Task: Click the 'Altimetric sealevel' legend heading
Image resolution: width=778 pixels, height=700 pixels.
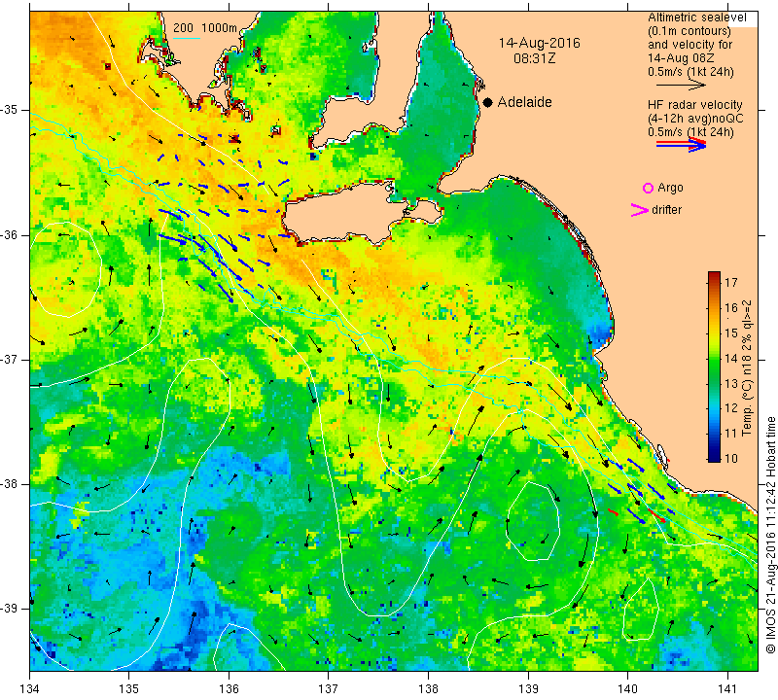Action: [696, 17]
